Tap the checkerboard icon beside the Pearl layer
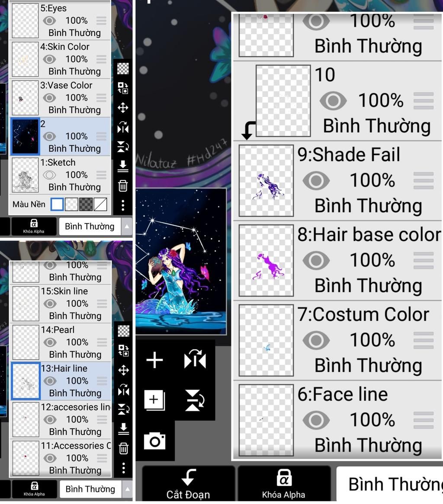This screenshot has width=443, height=504. coord(123,331)
